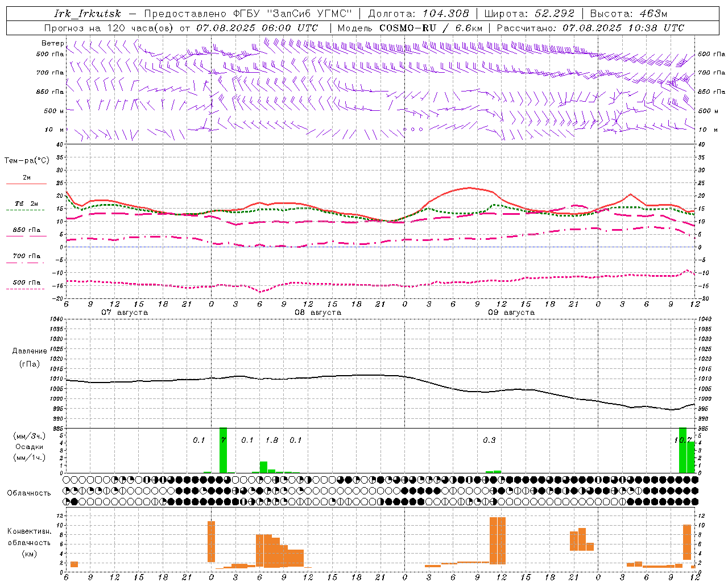Screen dimensions: 728x582
Task: Click the "500 гПа" temperature legend entry
Action: coord(27,282)
